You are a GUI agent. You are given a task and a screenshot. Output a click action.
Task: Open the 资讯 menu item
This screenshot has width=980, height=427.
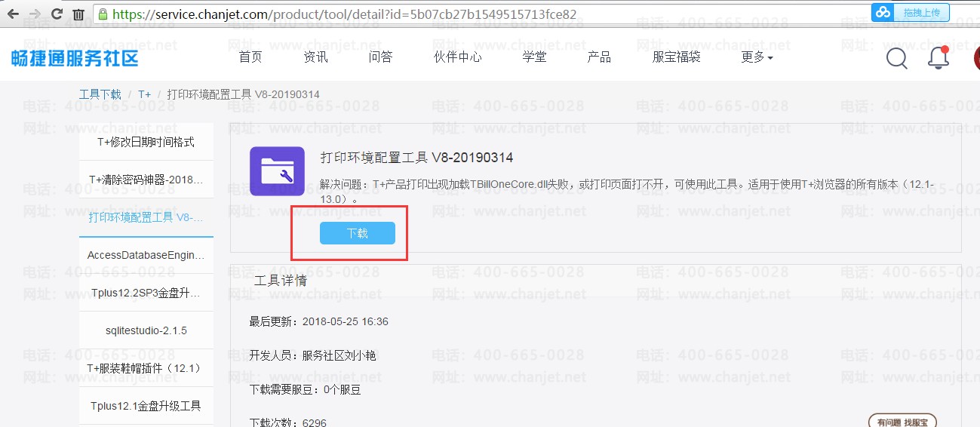(315, 57)
